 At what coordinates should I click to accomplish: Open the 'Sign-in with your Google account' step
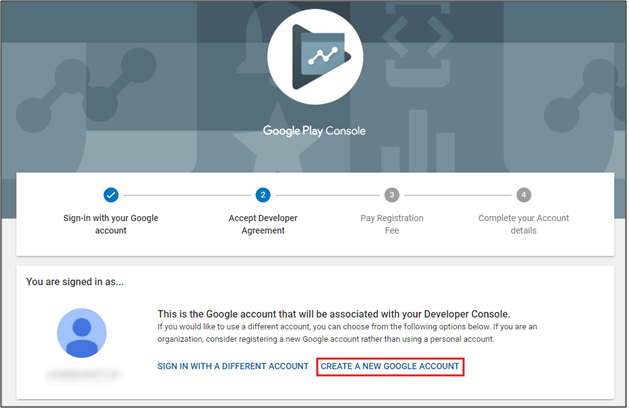click(x=110, y=223)
